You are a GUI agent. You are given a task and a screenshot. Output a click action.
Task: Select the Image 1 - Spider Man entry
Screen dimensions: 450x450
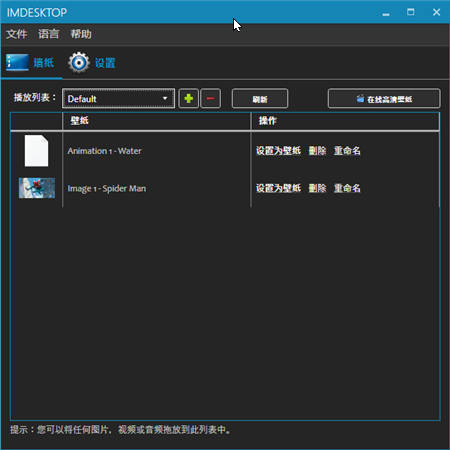click(107, 189)
